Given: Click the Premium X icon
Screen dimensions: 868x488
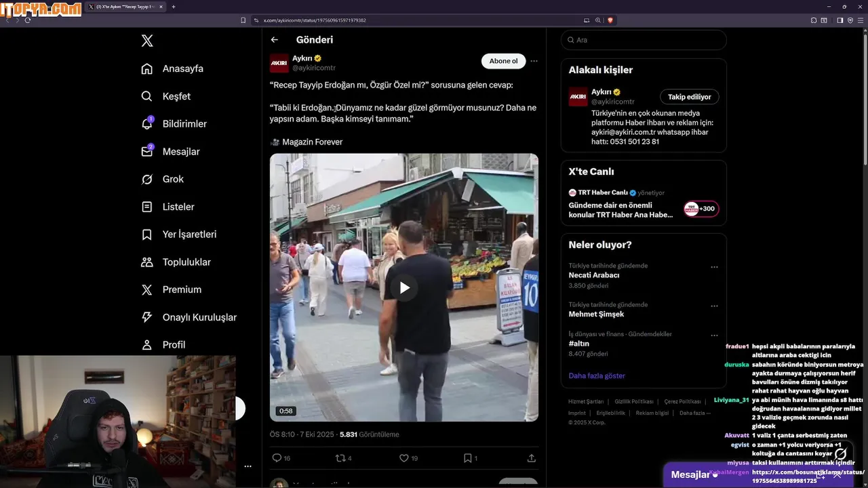Looking at the screenshot, I should tap(146, 289).
